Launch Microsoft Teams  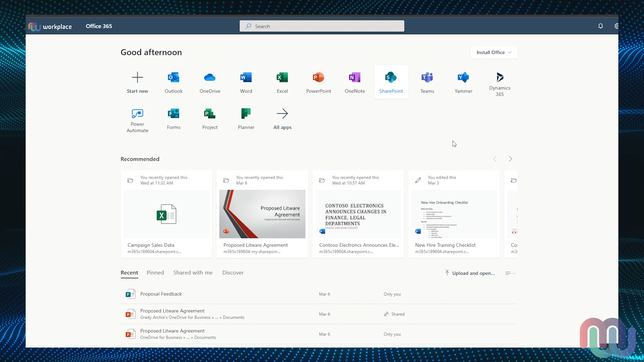(427, 82)
